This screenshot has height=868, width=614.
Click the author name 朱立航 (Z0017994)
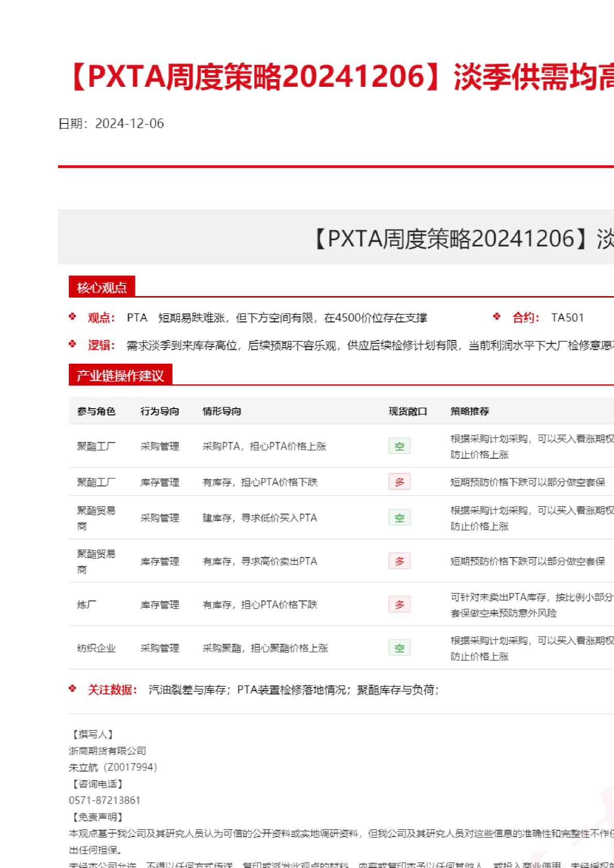[113, 767]
